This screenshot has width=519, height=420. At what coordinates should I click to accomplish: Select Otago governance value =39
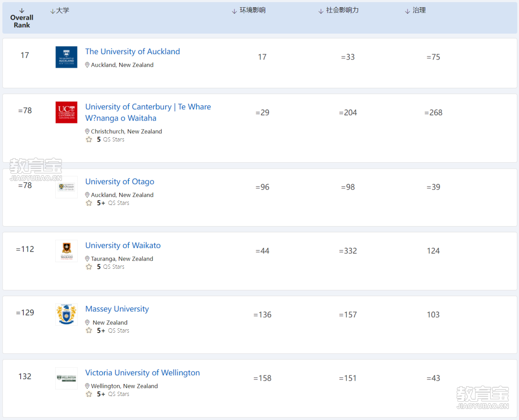(x=433, y=187)
